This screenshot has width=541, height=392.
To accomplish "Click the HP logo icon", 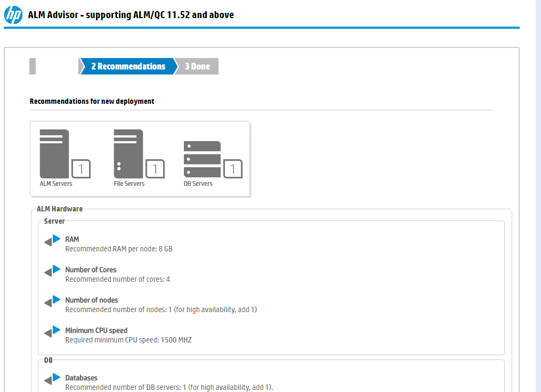I will coord(13,15).
